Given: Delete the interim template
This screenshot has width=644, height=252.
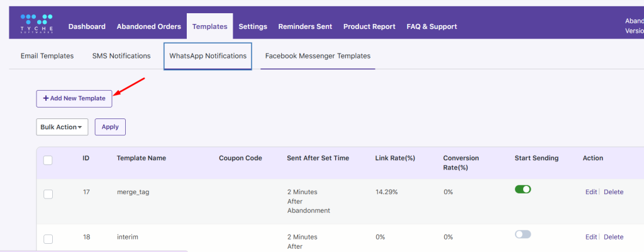Looking at the screenshot, I should point(613,237).
